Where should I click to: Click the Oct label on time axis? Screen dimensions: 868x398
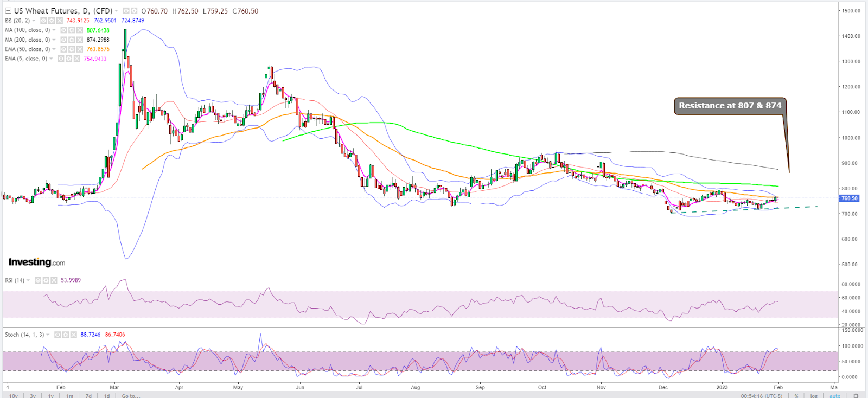542,387
